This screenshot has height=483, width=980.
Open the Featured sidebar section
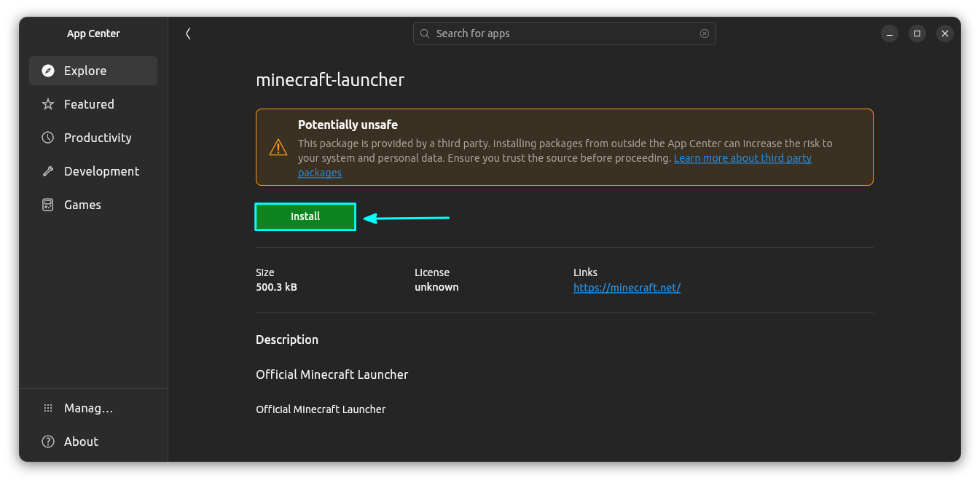93,104
